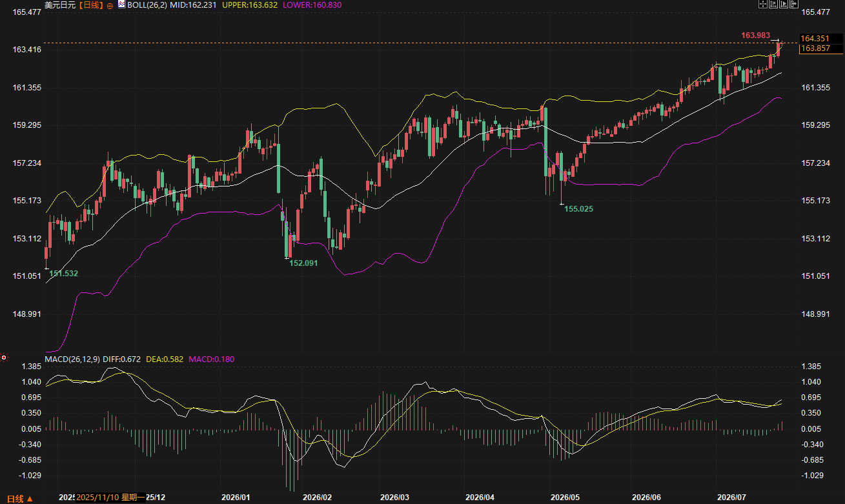The image size is (845, 504).
Task: Click the 148.991 label on right price axis
Action: [815, 314]
